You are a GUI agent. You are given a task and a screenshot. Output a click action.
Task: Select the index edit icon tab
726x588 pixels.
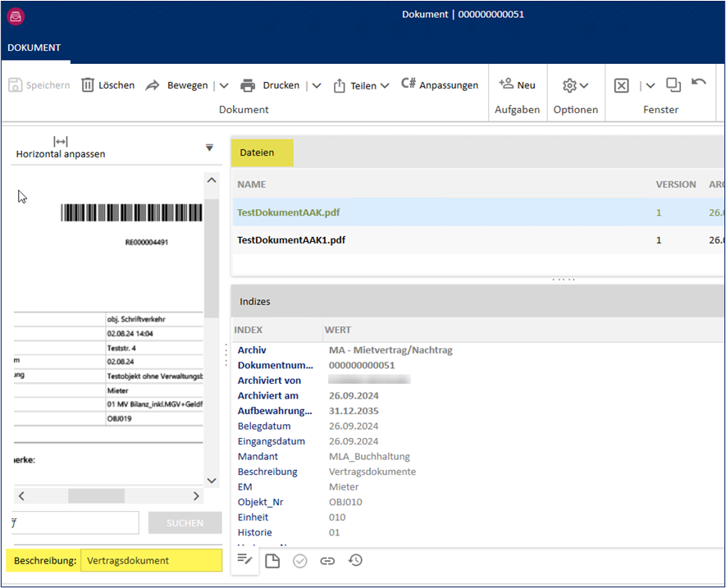click(244, 559)
